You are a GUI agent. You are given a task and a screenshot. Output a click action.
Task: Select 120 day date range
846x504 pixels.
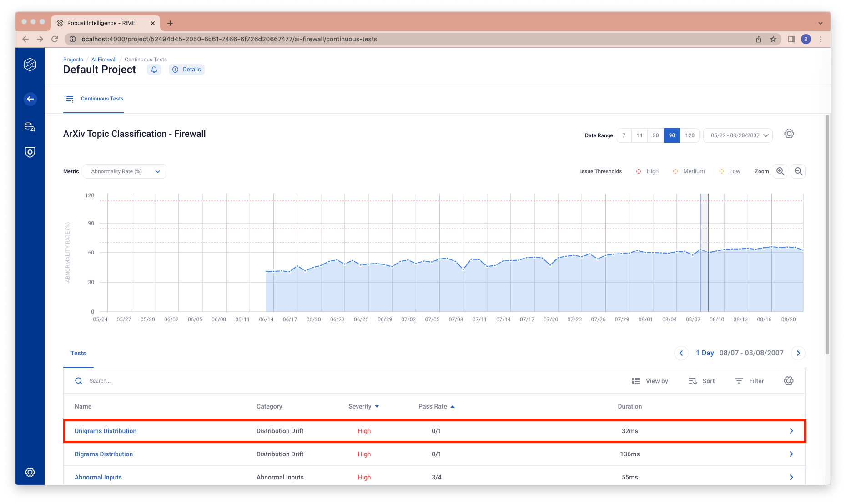click(x=690, y=135)
